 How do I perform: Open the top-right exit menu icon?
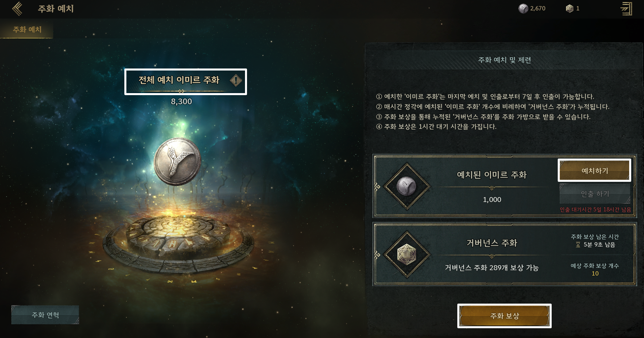click(626, 9)
